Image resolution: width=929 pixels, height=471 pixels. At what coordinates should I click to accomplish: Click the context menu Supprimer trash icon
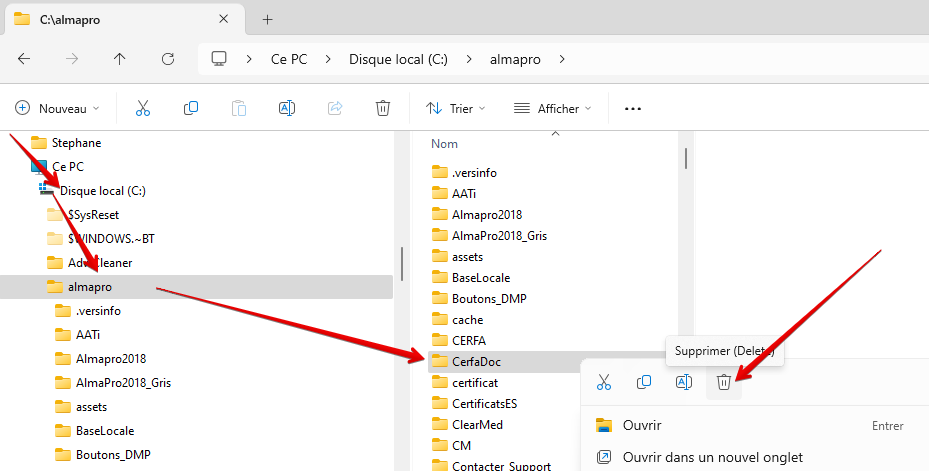tap(723, 382)
